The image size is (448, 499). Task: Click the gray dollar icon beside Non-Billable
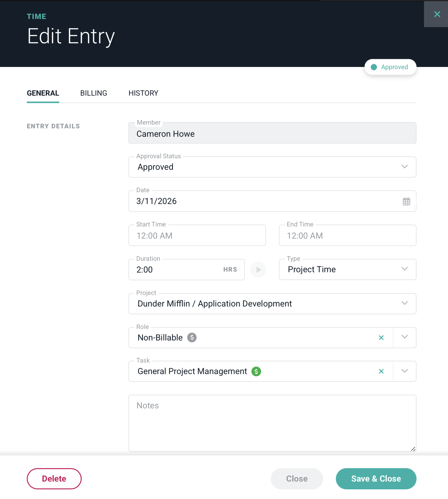pyautogui.click(x=192, y=338)
